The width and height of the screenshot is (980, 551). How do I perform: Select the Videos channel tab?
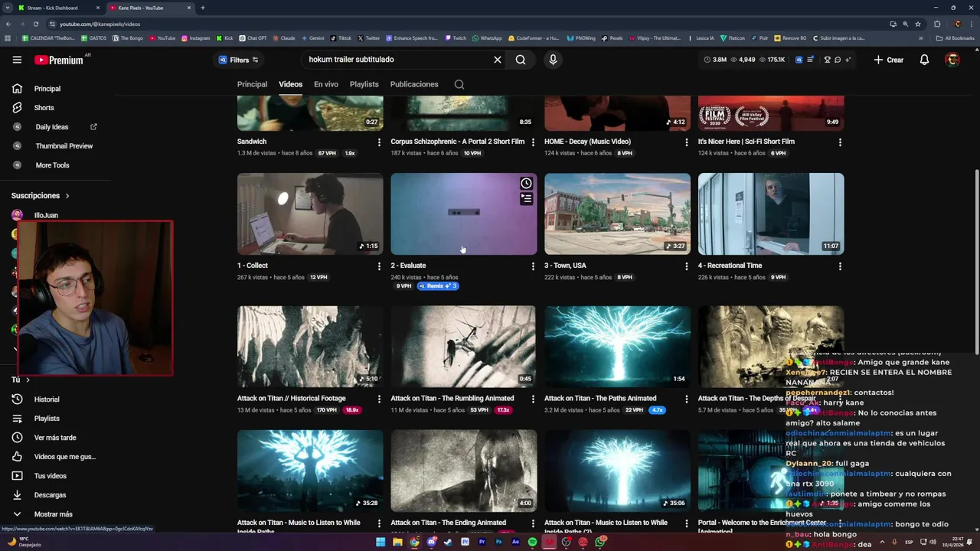click(290, 84)
